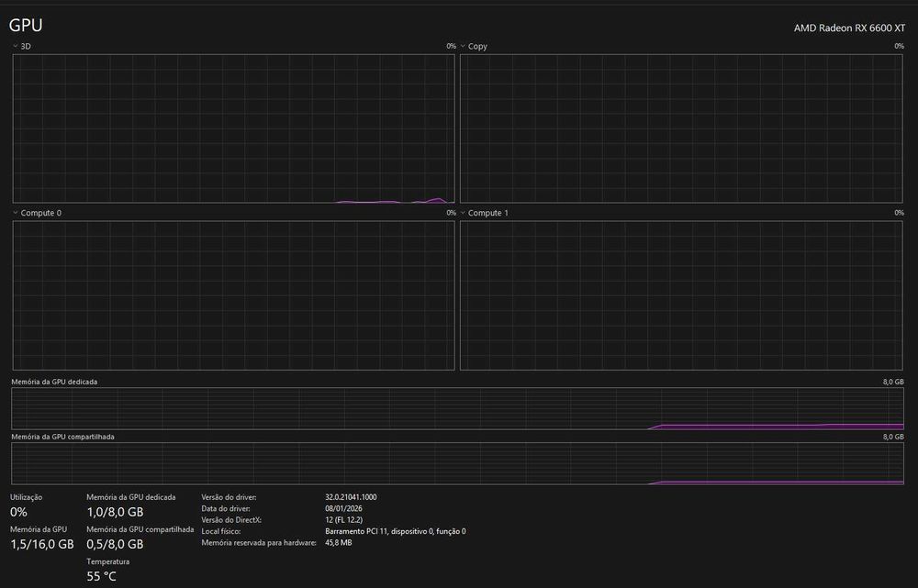Click driver version 32.0.21041.1000
This screenshot has height=588, width=918.
coord(351,497)
